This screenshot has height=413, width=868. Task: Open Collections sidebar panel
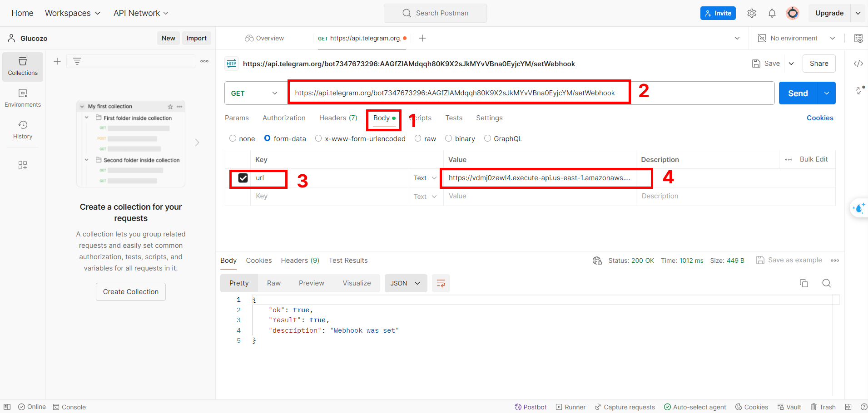[23, 67]
